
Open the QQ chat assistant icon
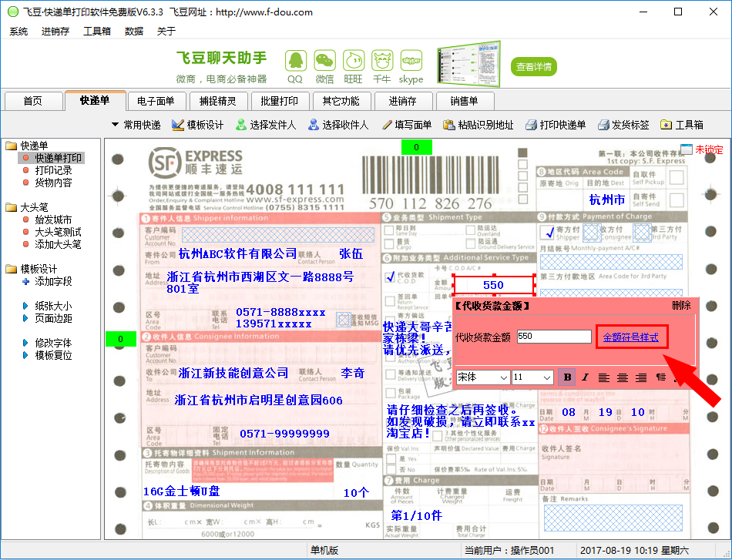pos(296,61)
